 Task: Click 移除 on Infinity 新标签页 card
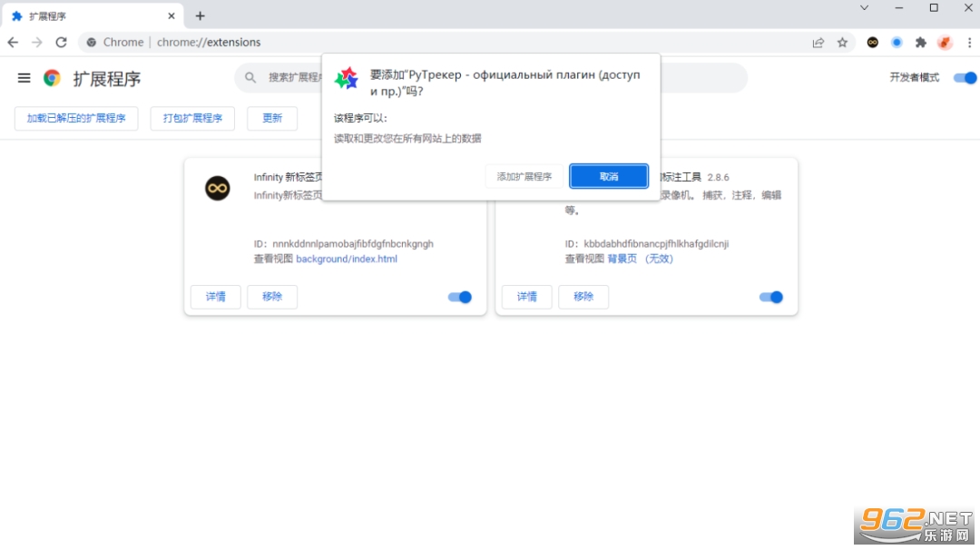point(272,297)
